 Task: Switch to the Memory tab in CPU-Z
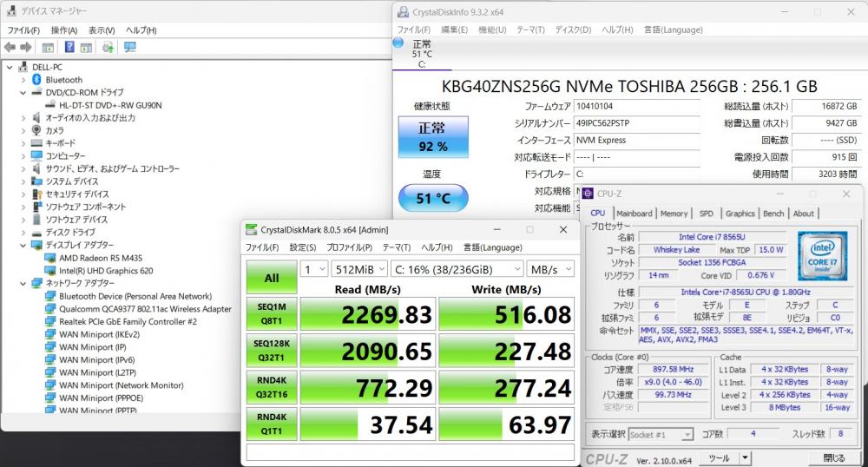click(674, 214)
